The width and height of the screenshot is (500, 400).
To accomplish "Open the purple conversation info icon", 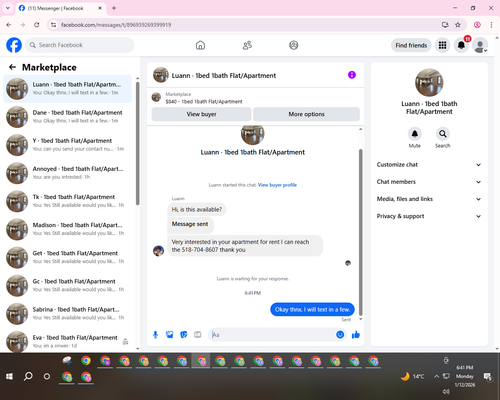I will click(352, 75).
